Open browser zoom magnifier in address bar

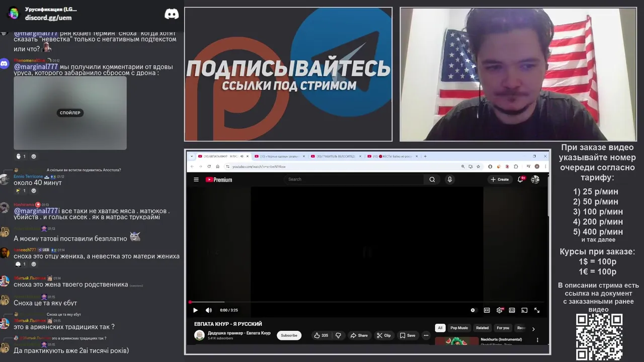[x=463, y=166]
